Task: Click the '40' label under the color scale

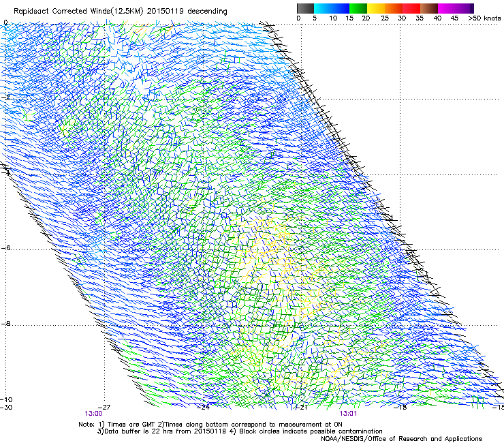Action: [x=437, y=18]
